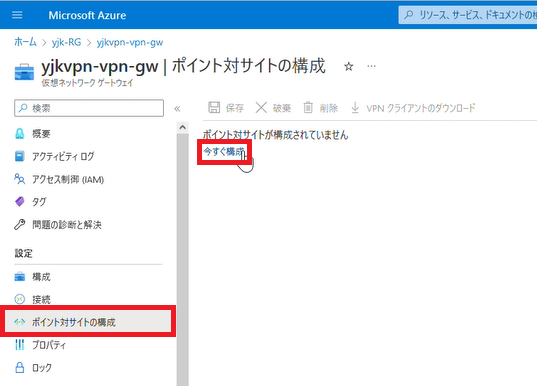Screen dimensions: 537x386
Task: Open yjk-RG breadcrumb link
Action: (x=66, y=42)
